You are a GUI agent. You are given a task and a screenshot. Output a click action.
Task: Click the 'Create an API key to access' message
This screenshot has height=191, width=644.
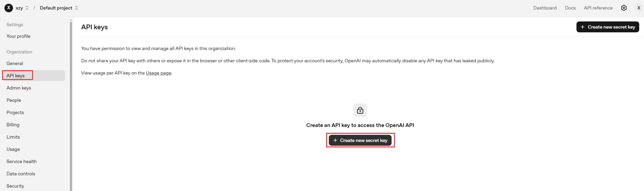tap(360, 125)
